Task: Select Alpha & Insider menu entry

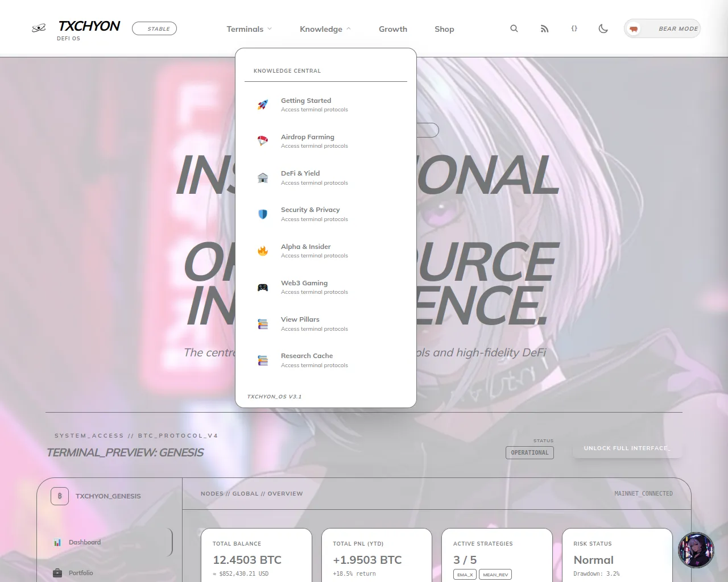Action: click(x=326, y=251)
